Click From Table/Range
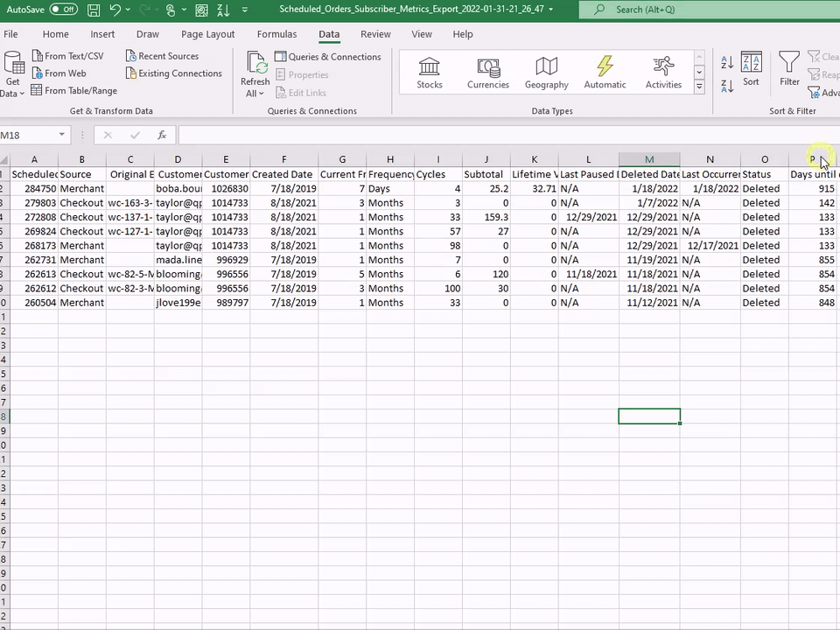 tap(73, 90)
